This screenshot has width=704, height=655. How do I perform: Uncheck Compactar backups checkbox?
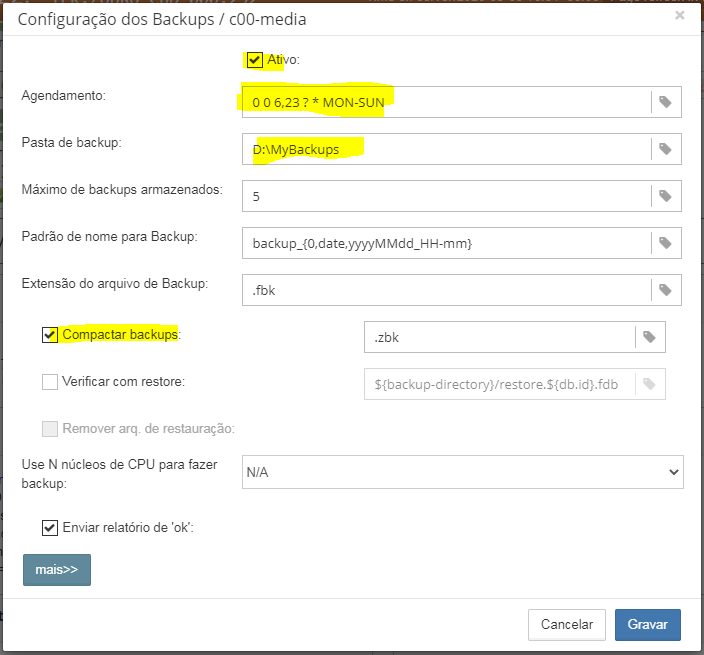50,335
